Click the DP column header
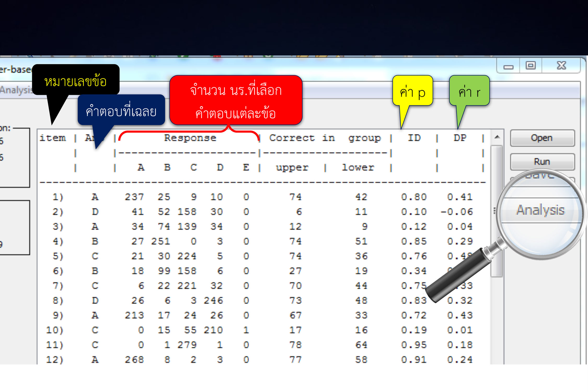Screen dimensions: 588x392 [x=460, y=138]
